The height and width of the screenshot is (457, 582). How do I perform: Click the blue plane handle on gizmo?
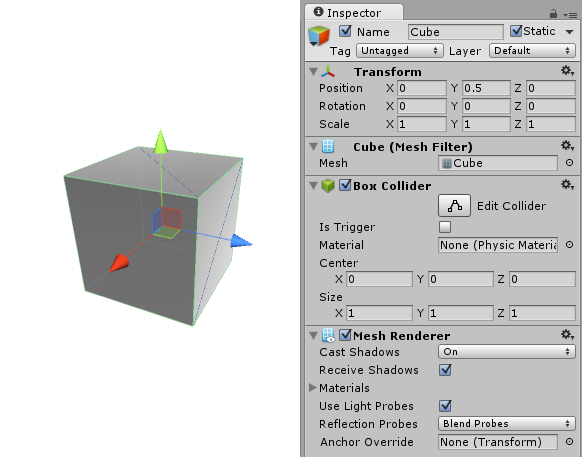click(157, 222)
